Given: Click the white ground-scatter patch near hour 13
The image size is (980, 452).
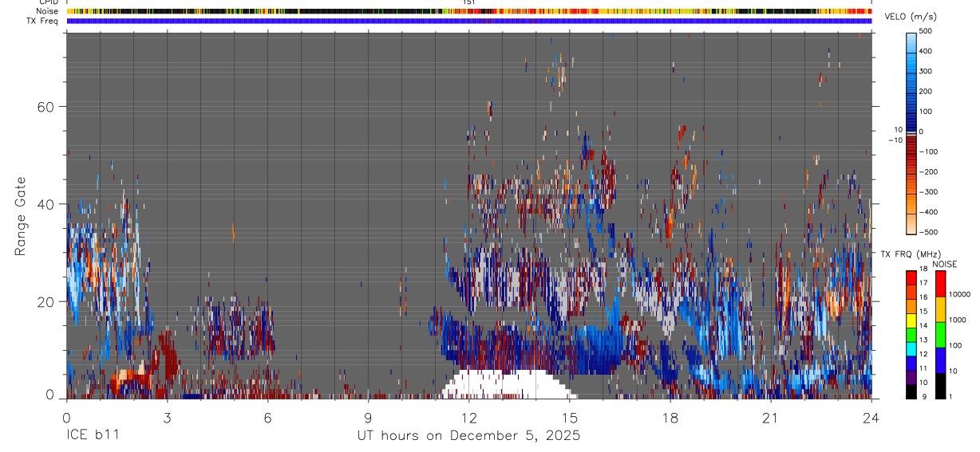Looking at the screenshot, I should point(508,384).
